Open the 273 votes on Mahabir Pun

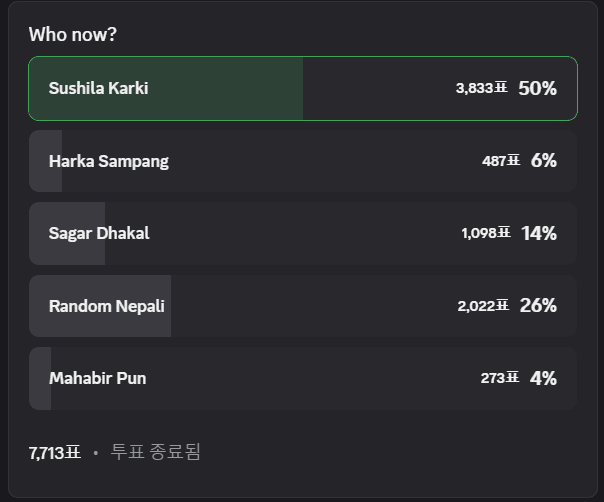(499, 378)
